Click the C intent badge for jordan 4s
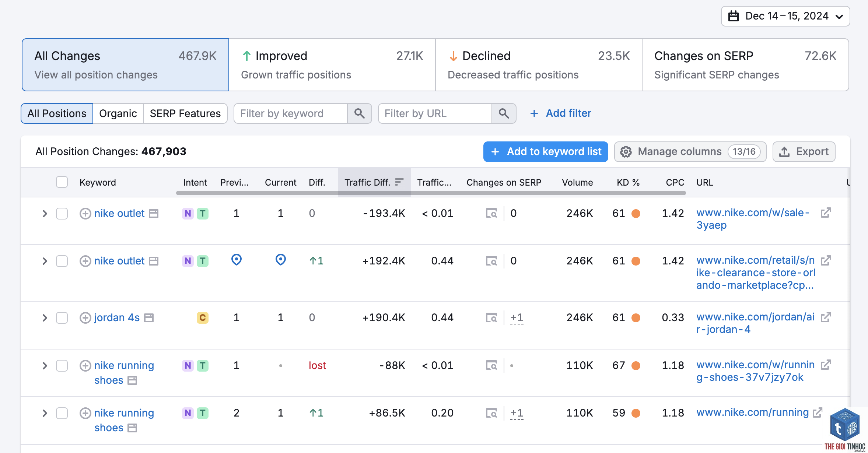868x453 pixels. coord(203,318)
